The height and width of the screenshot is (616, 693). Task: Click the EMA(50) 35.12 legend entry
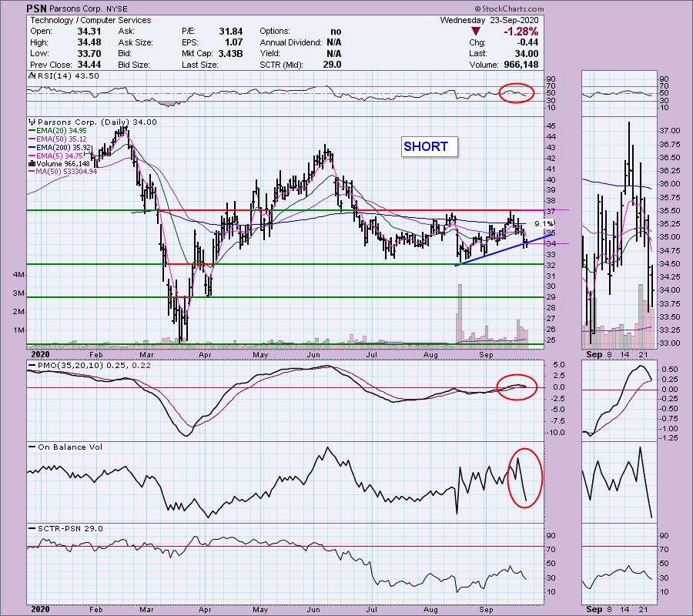click(62, 139)
